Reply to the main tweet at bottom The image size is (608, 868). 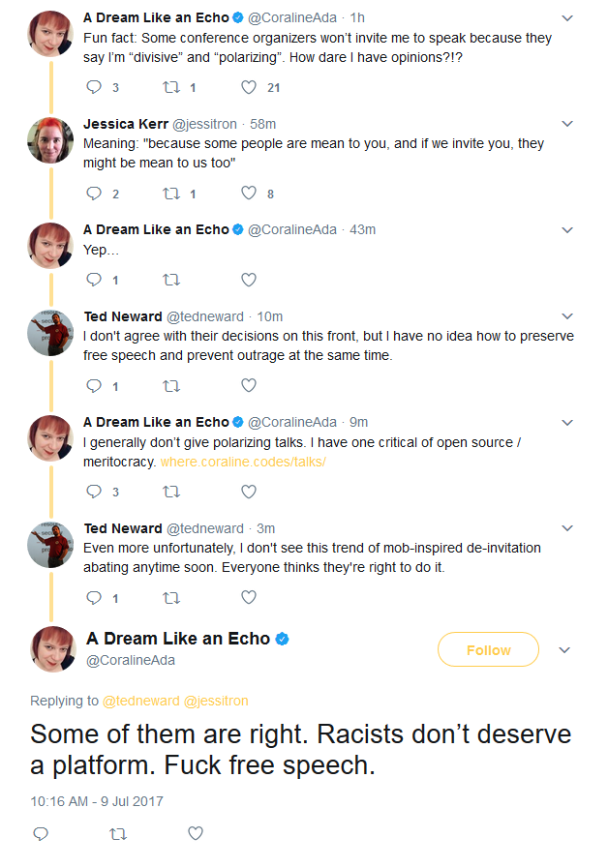tap(41, 834)
